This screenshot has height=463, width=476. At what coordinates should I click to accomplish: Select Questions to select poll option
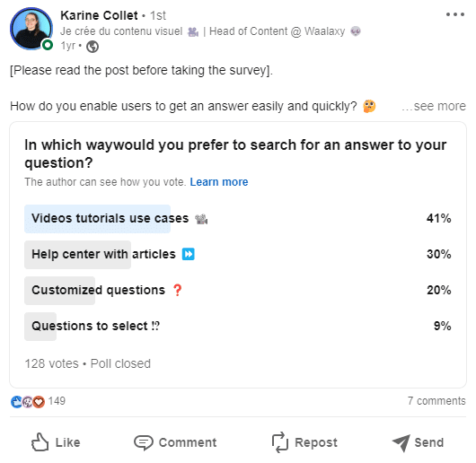point(238,327)
